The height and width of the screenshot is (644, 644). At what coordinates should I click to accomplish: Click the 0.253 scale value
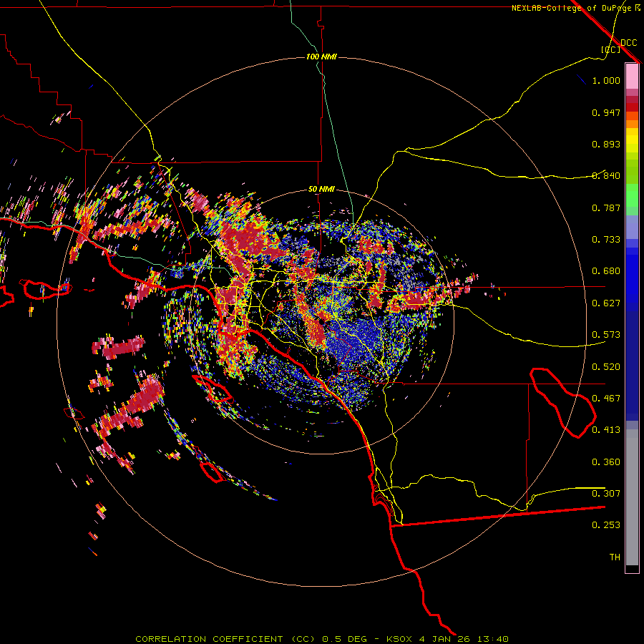coord(606,525)
